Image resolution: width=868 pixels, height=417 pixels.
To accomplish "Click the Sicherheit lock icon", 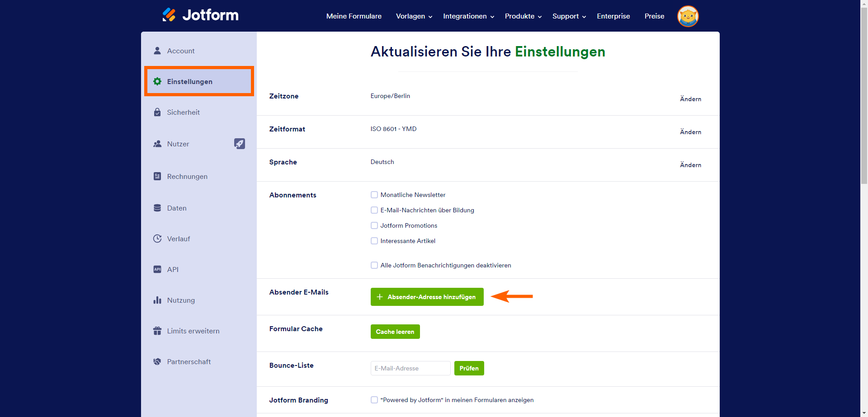I will coord(157,112).
